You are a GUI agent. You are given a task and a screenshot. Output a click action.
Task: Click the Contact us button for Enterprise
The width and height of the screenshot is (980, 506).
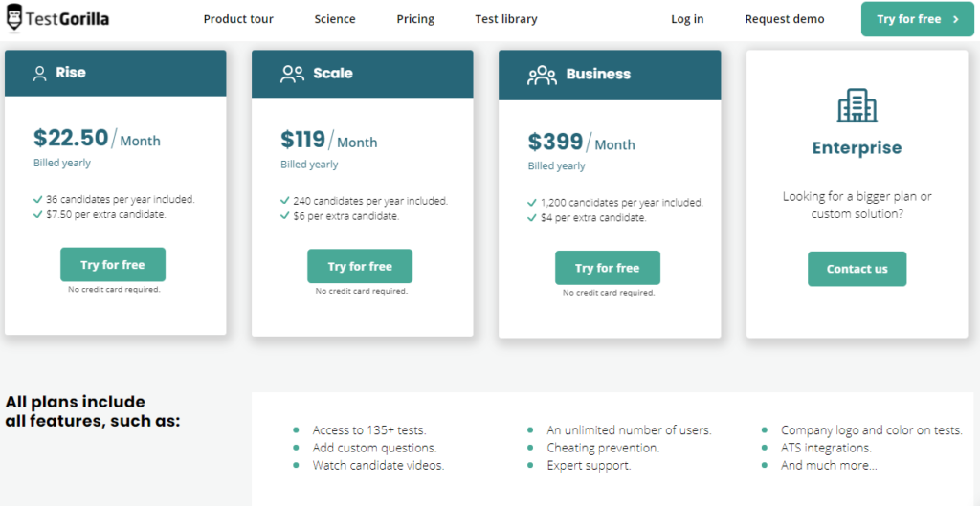coord(857,269)
